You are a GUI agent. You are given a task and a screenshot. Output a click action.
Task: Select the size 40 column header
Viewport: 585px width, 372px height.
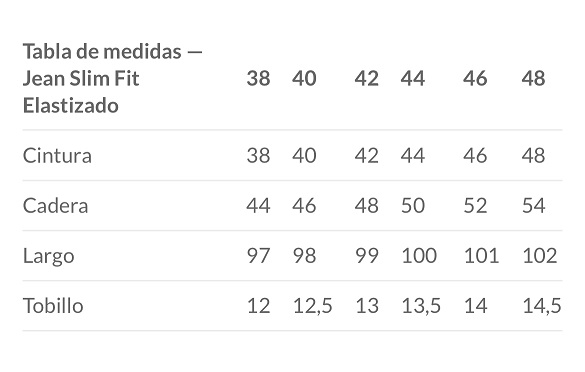[x=304, y=78]
